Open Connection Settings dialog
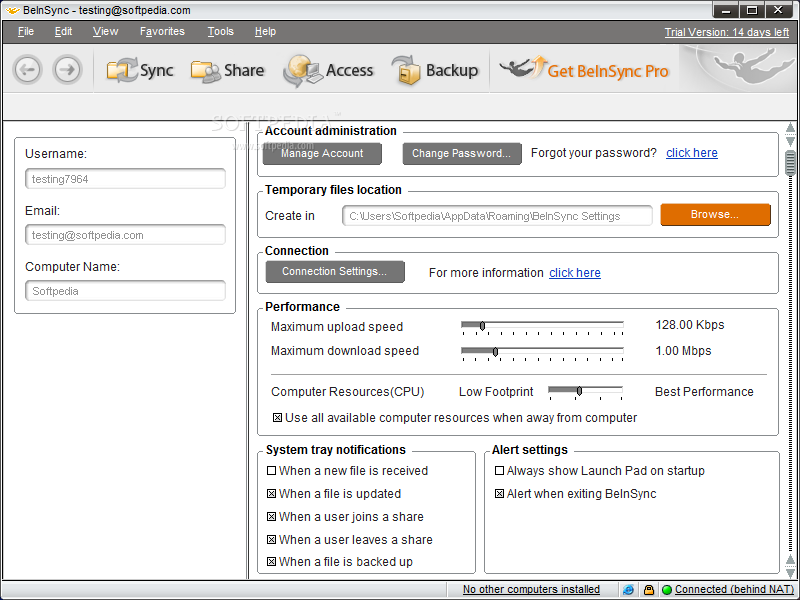The height and width of the screenshot is (600, 800). click(335, 271)
